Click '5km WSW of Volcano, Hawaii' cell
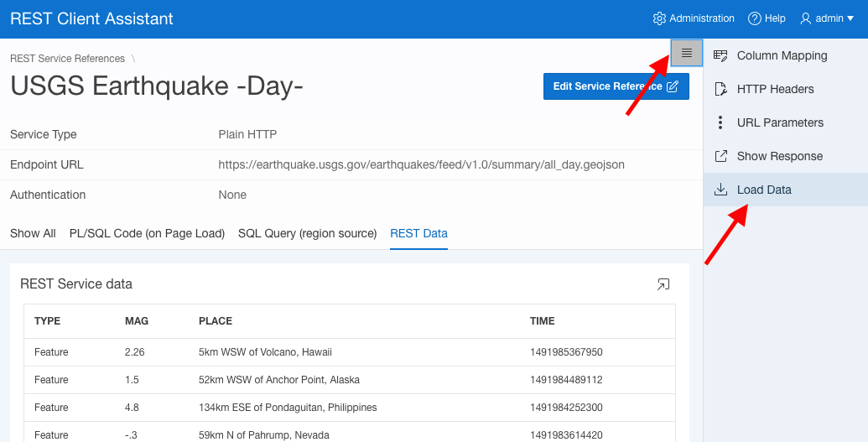The height and width of the screenshot is (442, 868). point(265,352)
